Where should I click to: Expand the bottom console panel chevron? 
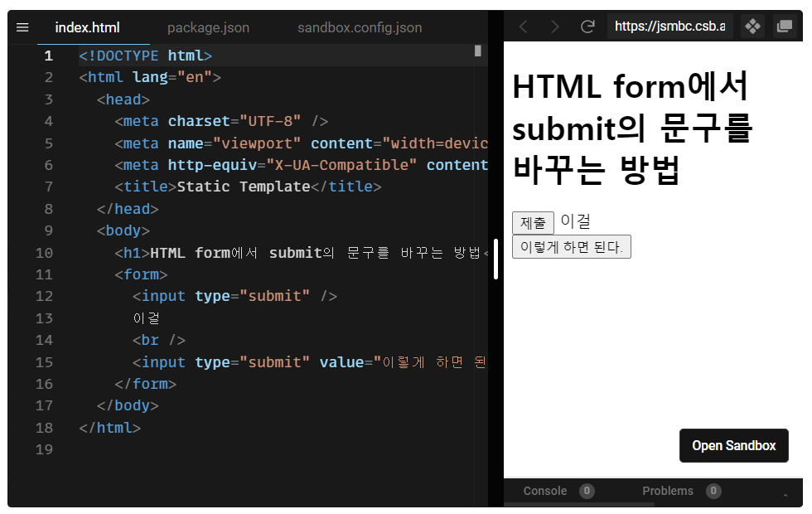tap(785, 496)
